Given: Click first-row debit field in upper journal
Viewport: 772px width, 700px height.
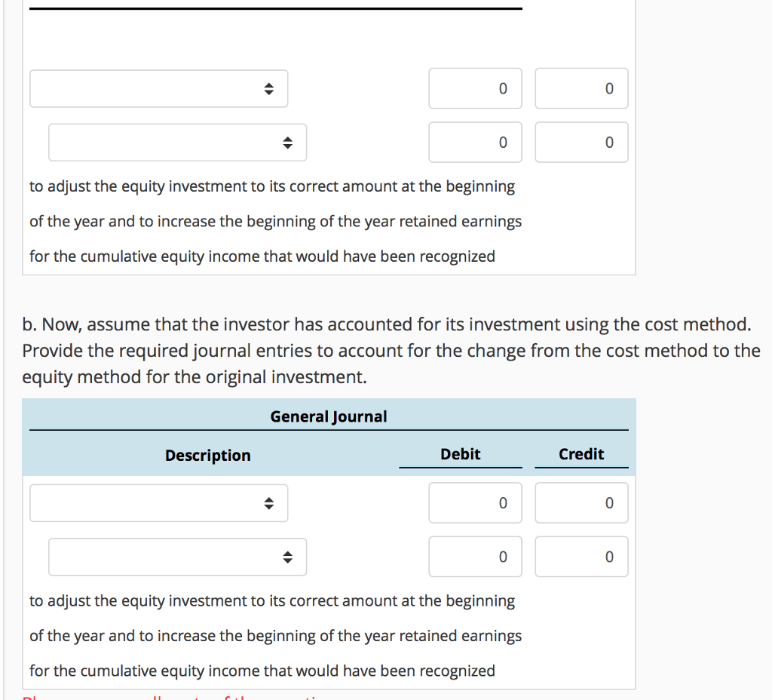Looking at the screenshot, I should point(475,89).
